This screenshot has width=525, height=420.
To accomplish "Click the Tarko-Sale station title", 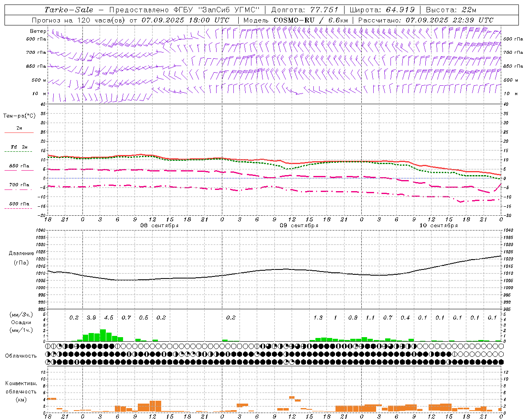I will pyautogui.click(x=69, y=10).
